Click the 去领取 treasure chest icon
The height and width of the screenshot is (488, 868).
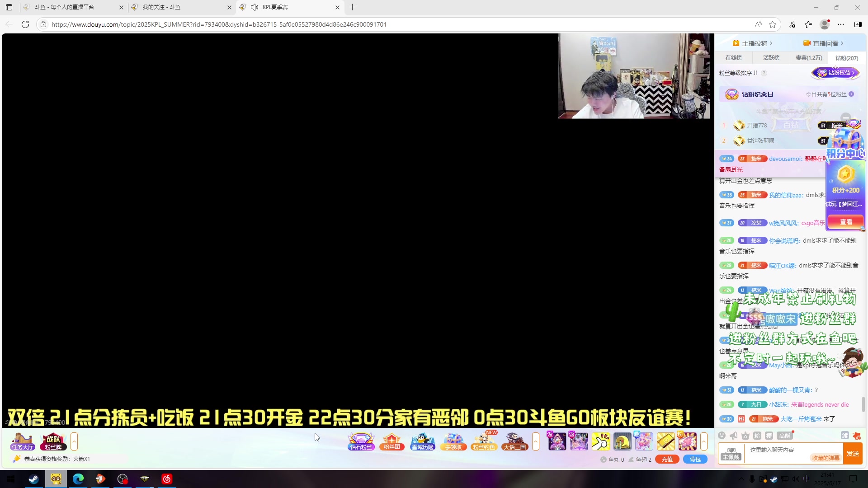[x=453, y=441]
